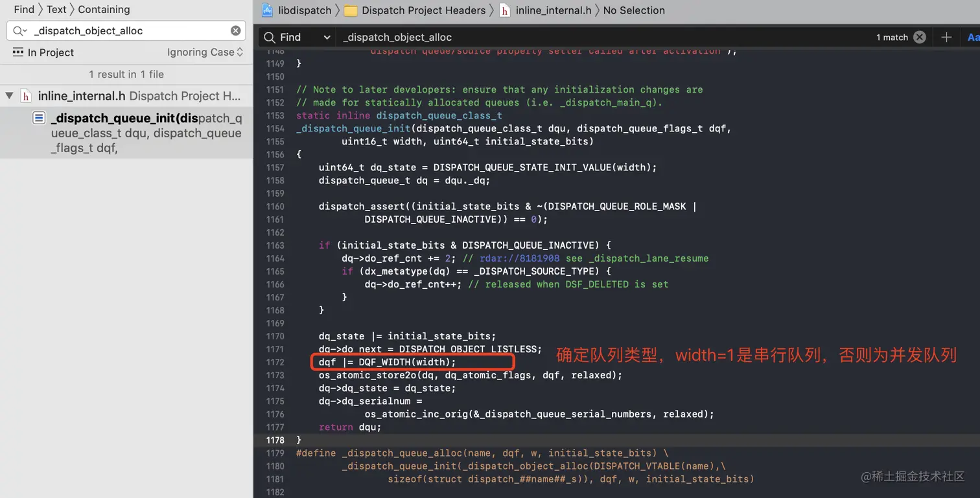This screenshot has height=498, width=980.
Task: Click the header file icon in jump bar
Action: [504, 10]
